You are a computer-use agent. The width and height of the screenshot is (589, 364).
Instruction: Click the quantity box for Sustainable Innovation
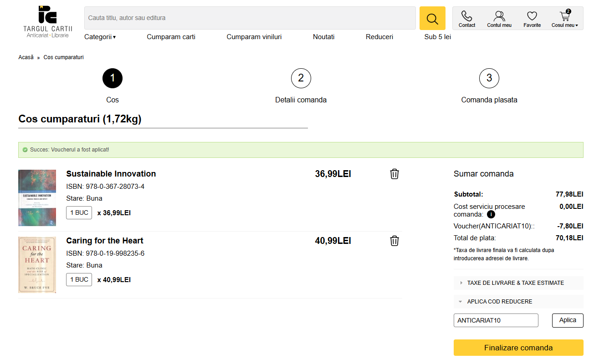tap(79, 213)
